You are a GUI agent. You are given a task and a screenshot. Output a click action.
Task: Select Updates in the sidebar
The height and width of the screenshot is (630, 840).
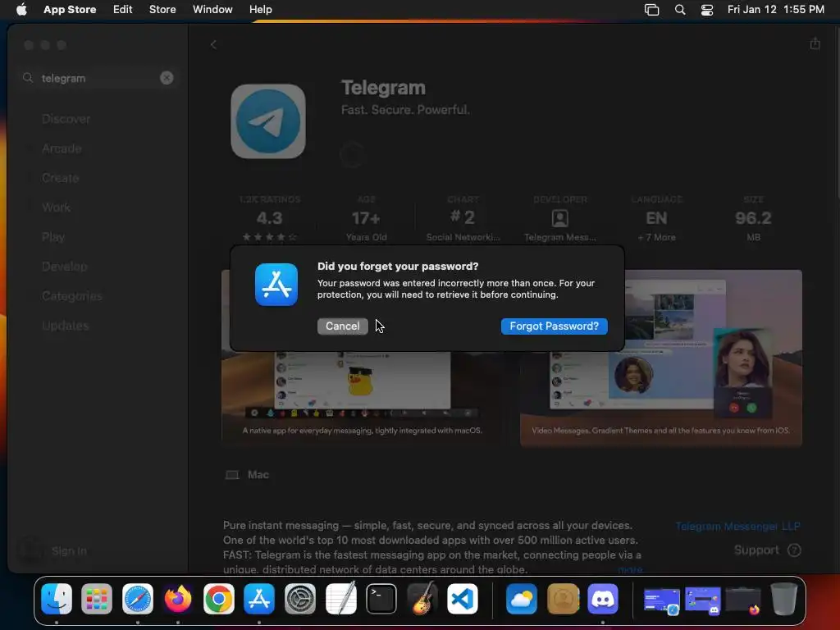click(x=66, y=325)
